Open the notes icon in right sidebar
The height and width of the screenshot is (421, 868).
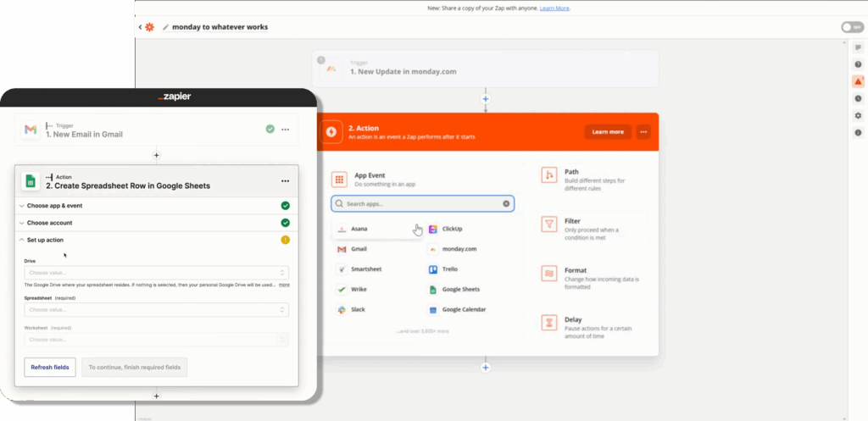(x=858, y=47)
